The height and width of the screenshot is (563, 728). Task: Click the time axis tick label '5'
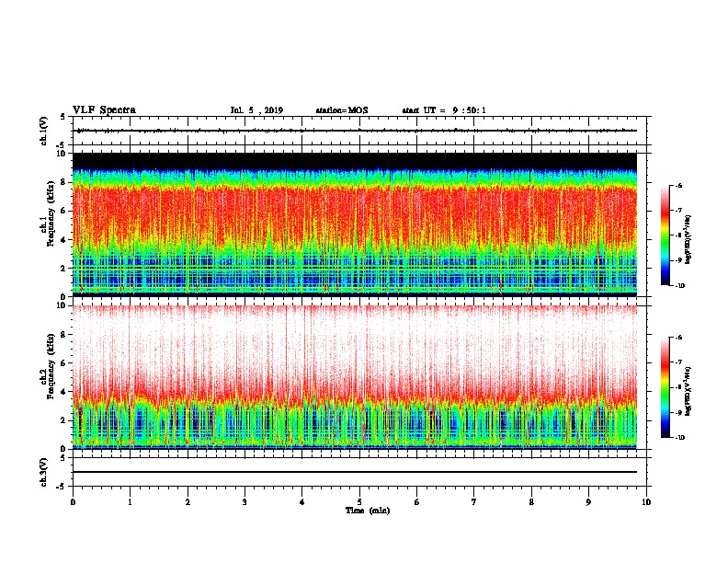[359, 502]
